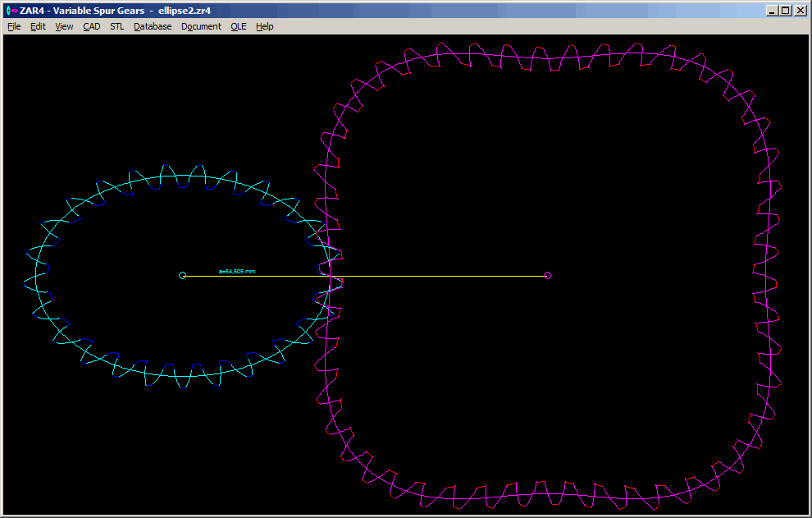This screenshot has width=812, height=518.
Task: Open the File menu
Action: (14, 26)
